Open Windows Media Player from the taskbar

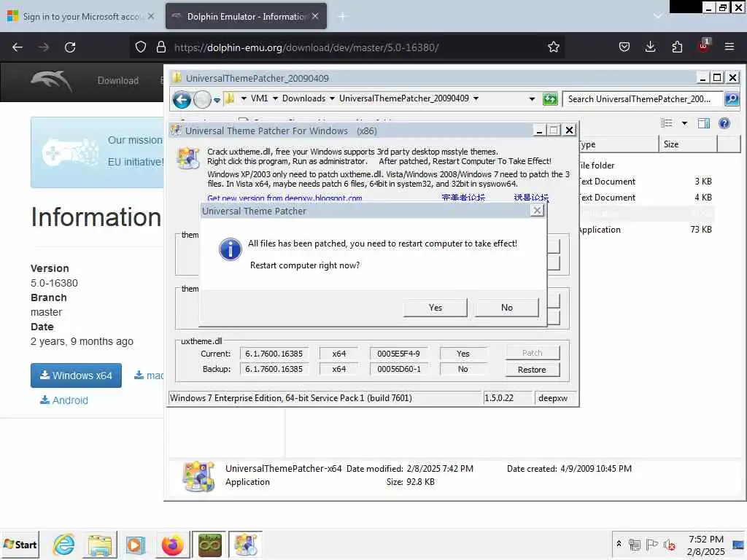135,545
